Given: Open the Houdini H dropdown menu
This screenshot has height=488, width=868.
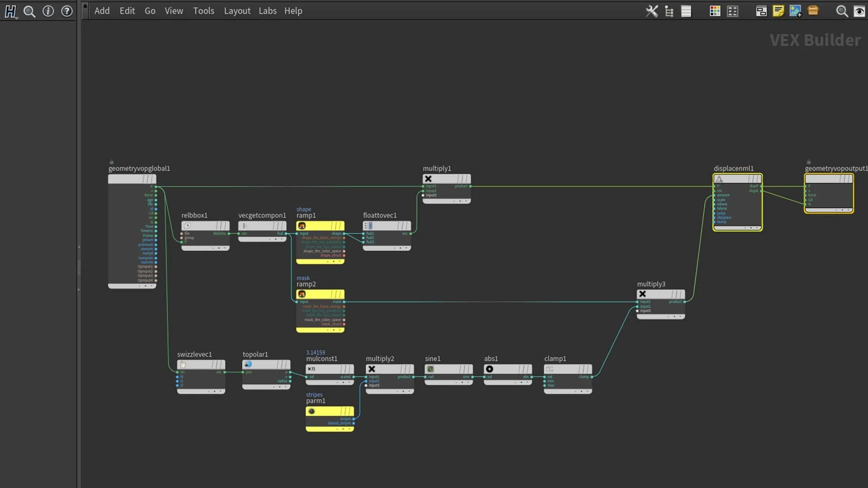Looking at the screenshot, I should click(11, 11).
